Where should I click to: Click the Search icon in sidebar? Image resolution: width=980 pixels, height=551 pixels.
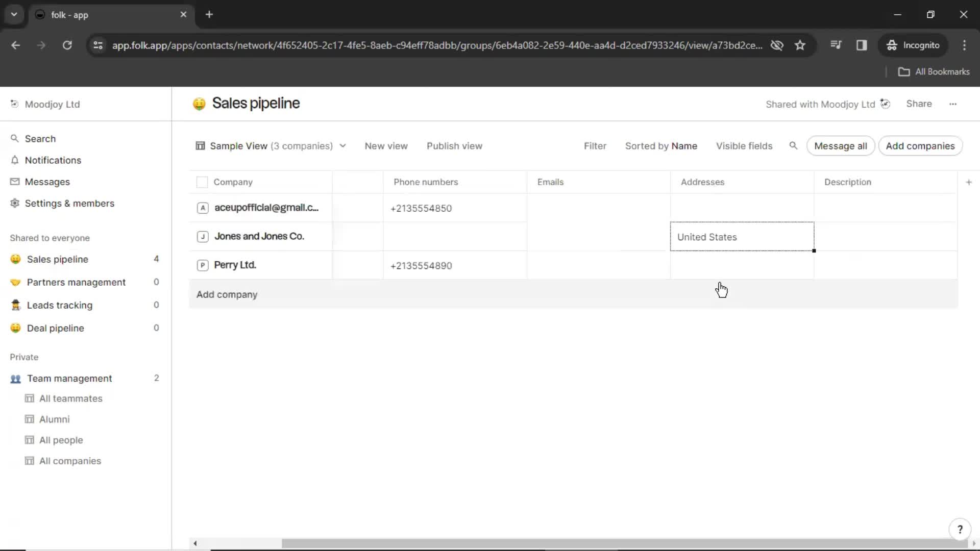click(x=15, y=139)
